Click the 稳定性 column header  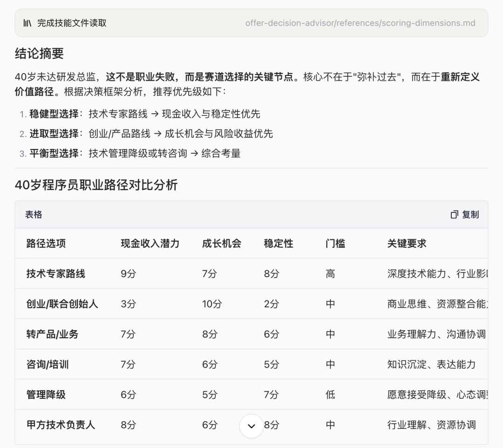pyautogui.click(x=279, y=244)
